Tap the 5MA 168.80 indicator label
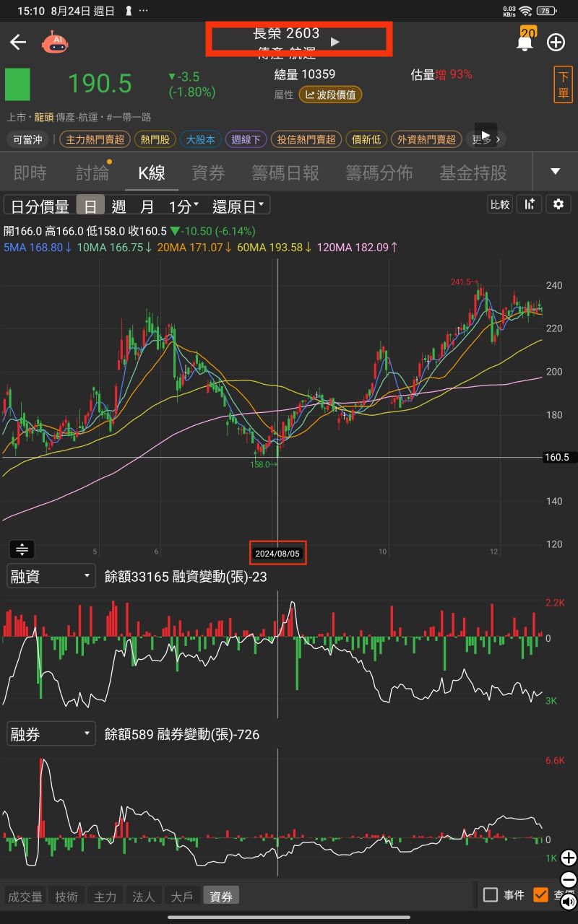Screen dimensions: 578x924 [x=37, y=247]
